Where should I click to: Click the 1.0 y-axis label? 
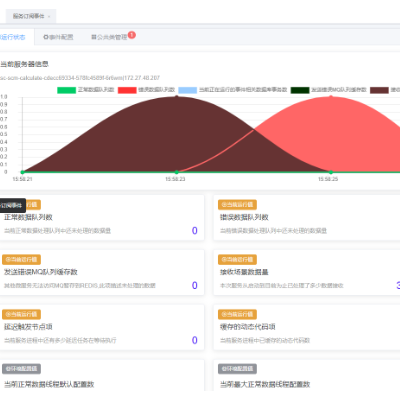point(4,97)
